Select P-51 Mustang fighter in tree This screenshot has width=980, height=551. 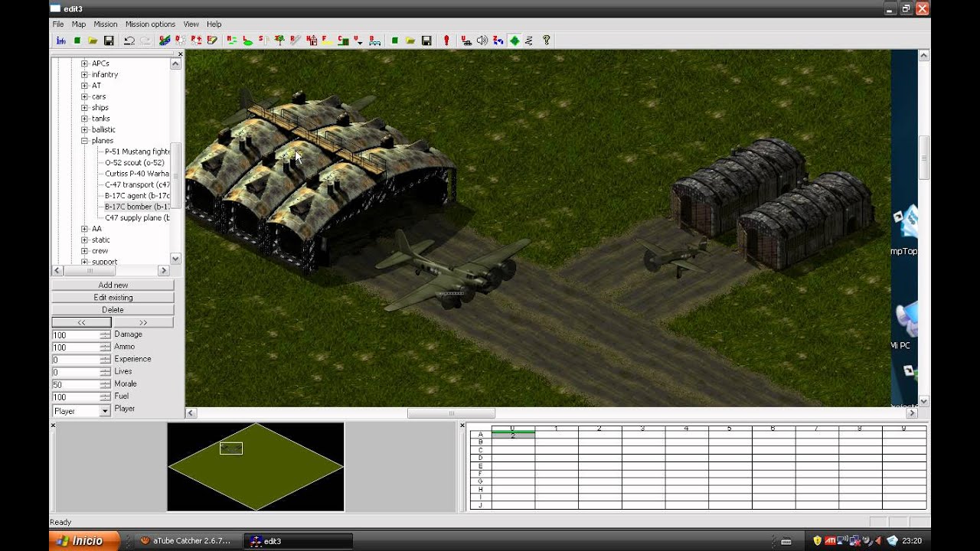(x=137, y=152)
